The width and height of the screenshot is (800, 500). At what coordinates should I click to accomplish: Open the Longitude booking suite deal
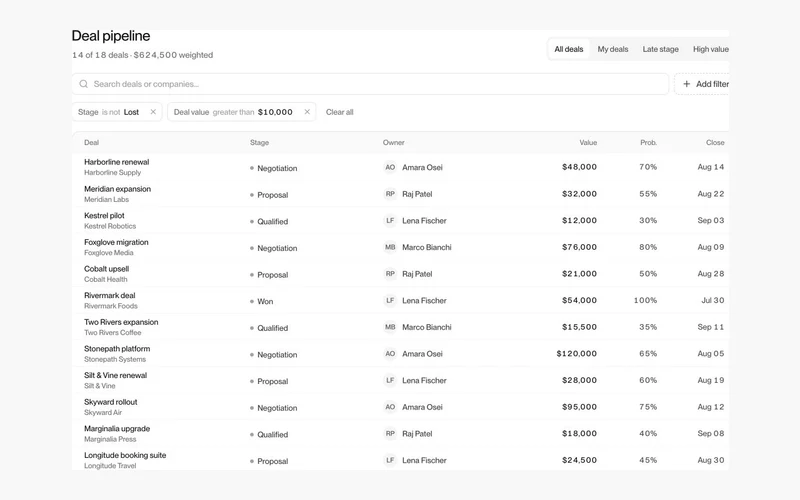(x=125, y=455)
